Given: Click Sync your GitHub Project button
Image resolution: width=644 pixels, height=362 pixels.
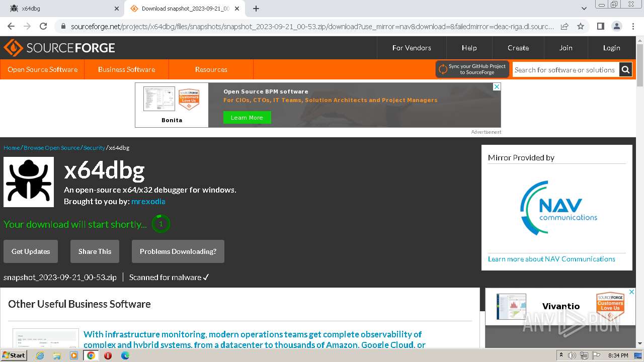Looking at the screenshot, I should [472, 69].
